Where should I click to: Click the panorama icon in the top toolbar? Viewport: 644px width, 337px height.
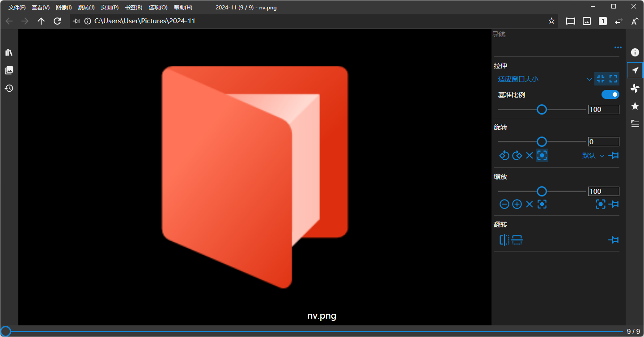[571, 21]
